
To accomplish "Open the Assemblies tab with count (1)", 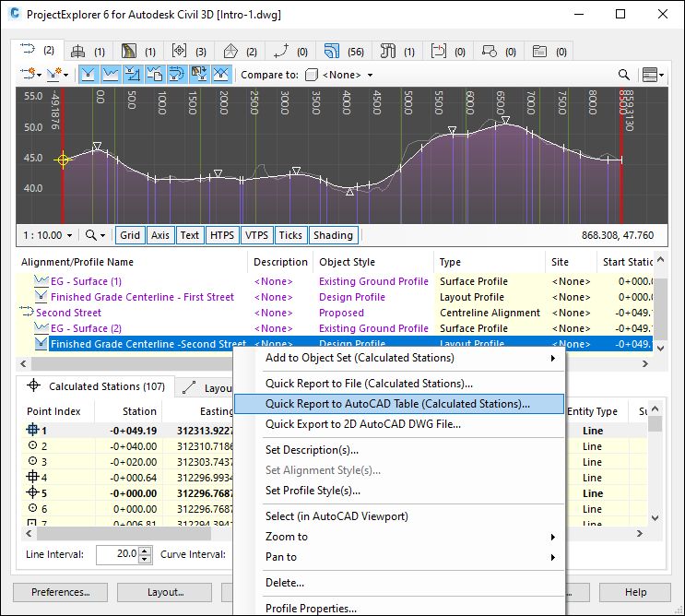I will pyautogui.click(x=89, y=52).
